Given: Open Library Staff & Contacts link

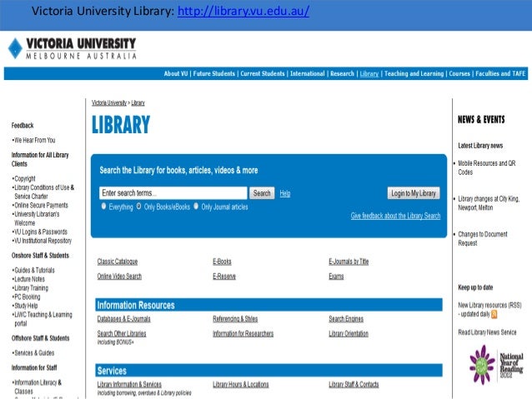Looking at the screenshot, I should click(354, 385).
